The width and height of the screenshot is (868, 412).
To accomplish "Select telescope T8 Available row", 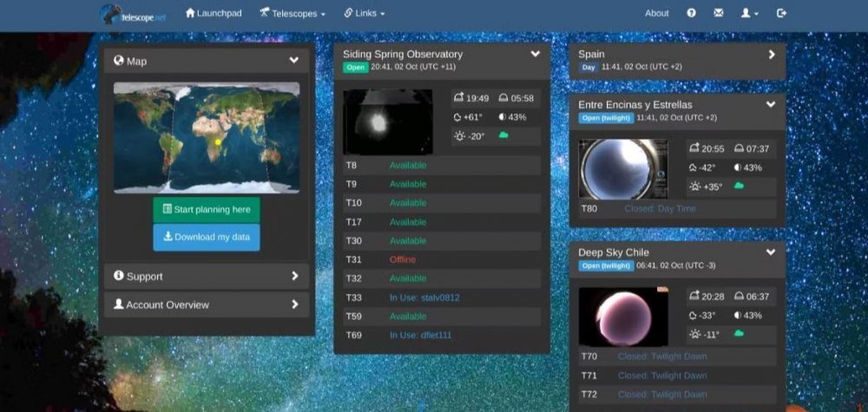I will [443, 166].
